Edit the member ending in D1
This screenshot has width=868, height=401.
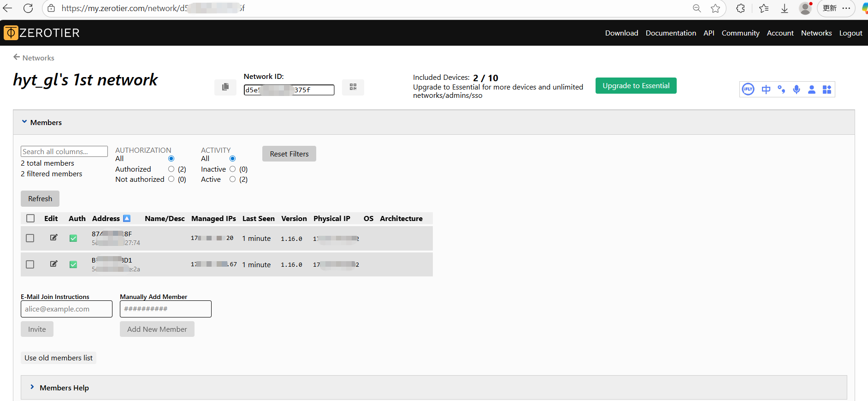coord(54,264)
